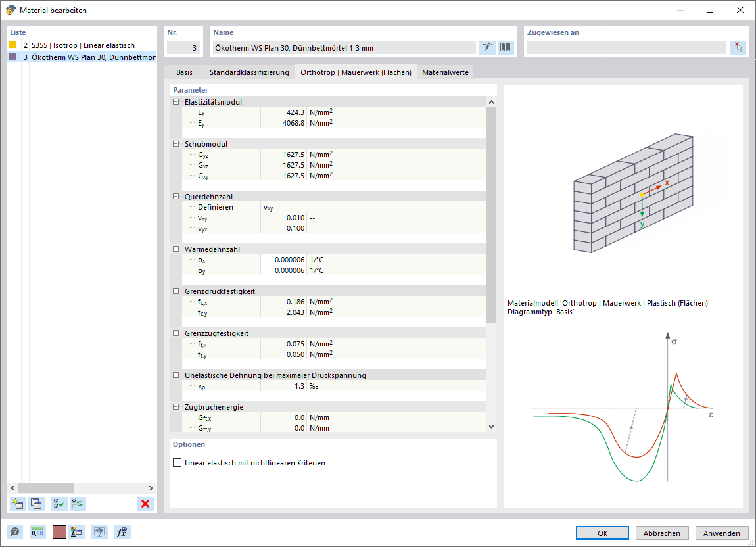Collapse the Schubmodul group

(x=176, y=144)
